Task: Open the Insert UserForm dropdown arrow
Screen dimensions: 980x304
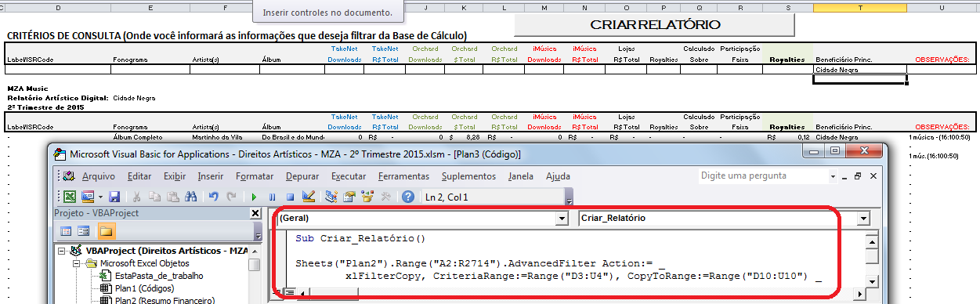Action: coord(99,197)
